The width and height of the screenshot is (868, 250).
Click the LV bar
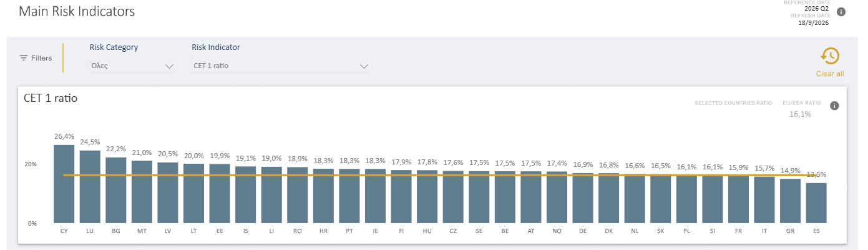pyautogui.click(x=168, y=192)
